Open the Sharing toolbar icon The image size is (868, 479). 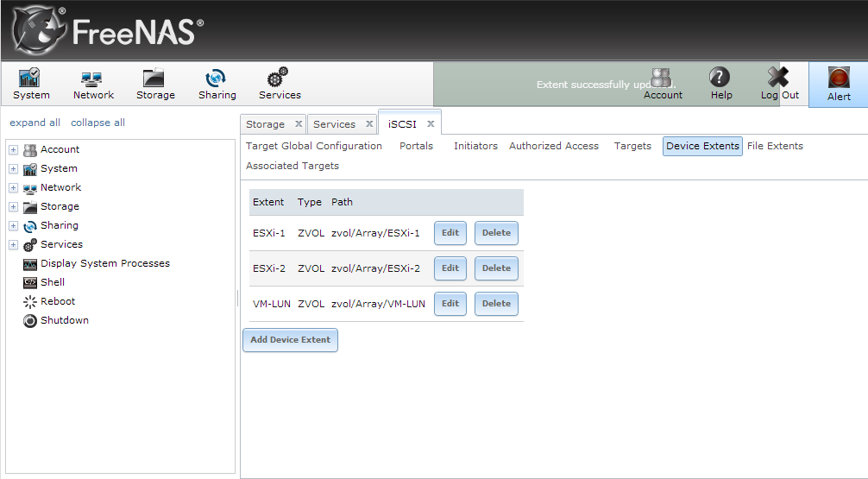[217, 84]
